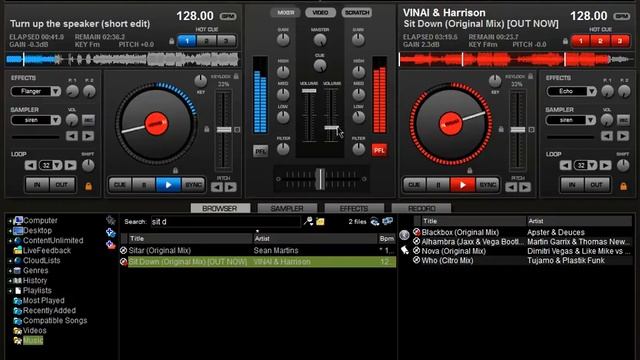The image size is (640, 360).
Task: Click right channel filter knob
Action: click(358, 149)
